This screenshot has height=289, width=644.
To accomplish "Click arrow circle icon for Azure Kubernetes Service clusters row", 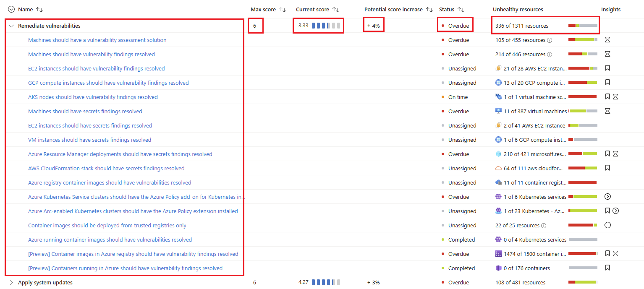I will [607, 197].
